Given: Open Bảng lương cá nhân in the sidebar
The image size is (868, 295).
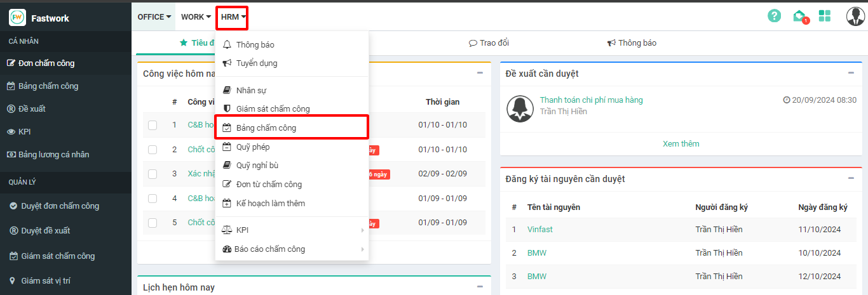Looking at the screenshot, I should (53, 154).
